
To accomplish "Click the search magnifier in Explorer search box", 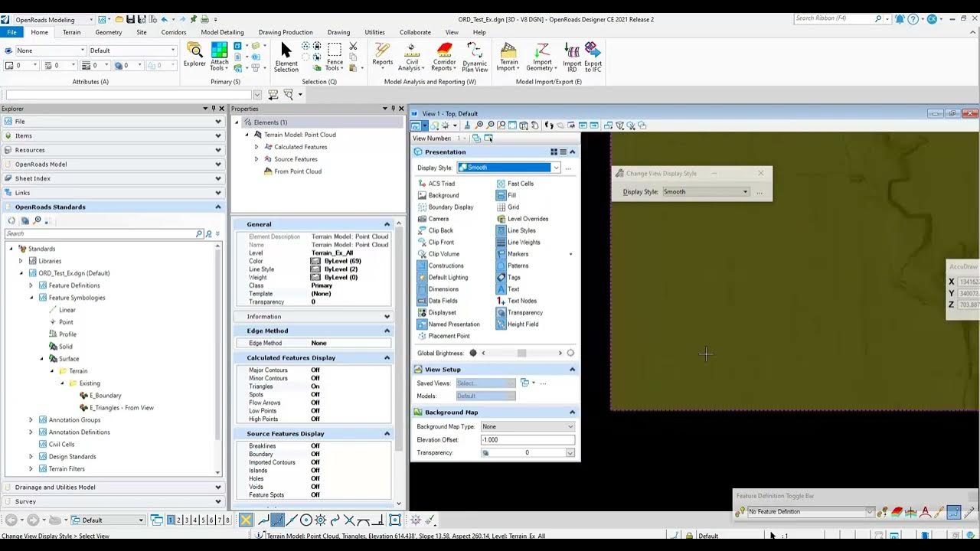I will pos(199,233).
